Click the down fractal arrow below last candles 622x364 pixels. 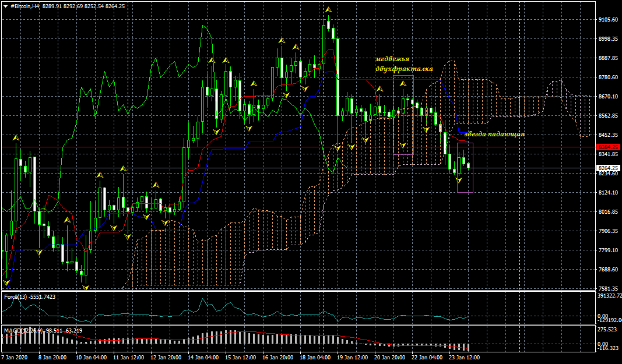pyautogui.click(x=459, y=181)
